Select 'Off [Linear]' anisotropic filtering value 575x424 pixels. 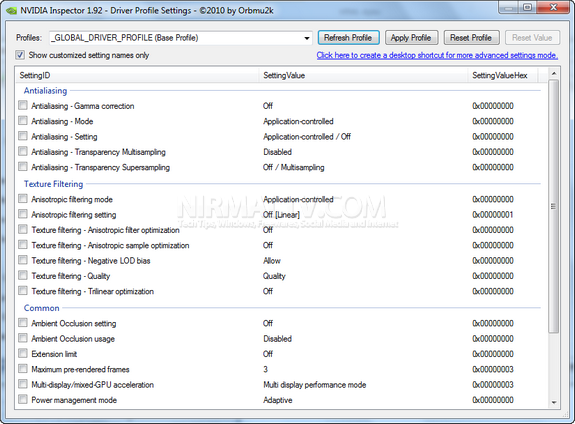[x=281, y=215]
